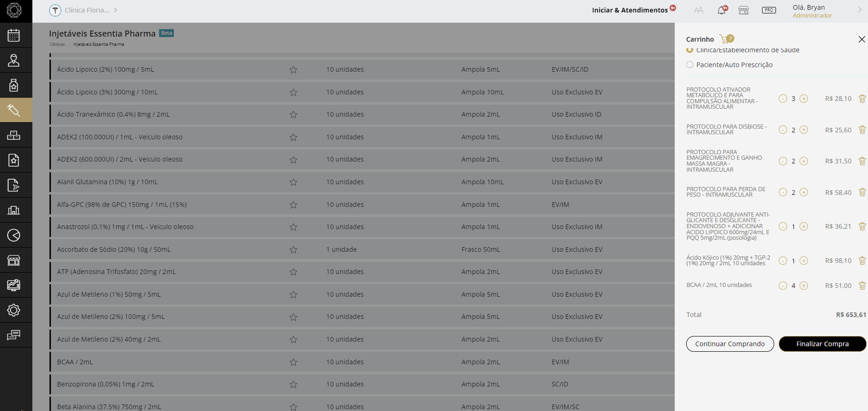
Task: Click Finalizar Compra button
Action: 822,344
